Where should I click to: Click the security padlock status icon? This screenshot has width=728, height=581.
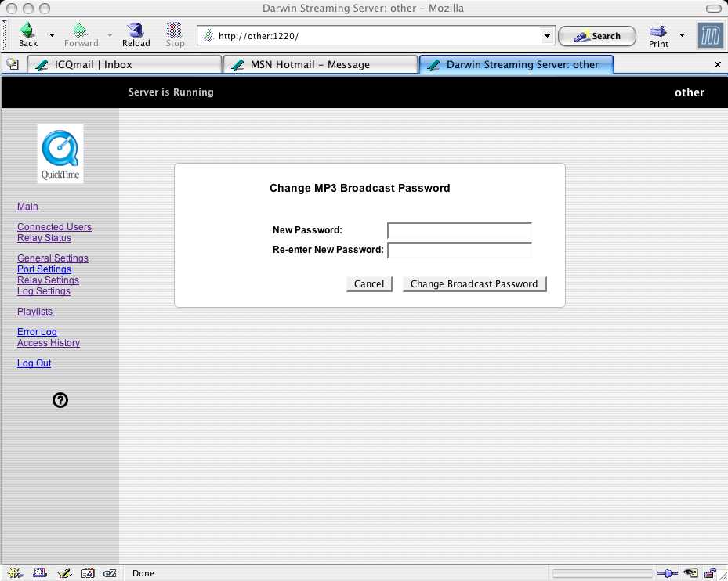[711, 573]
